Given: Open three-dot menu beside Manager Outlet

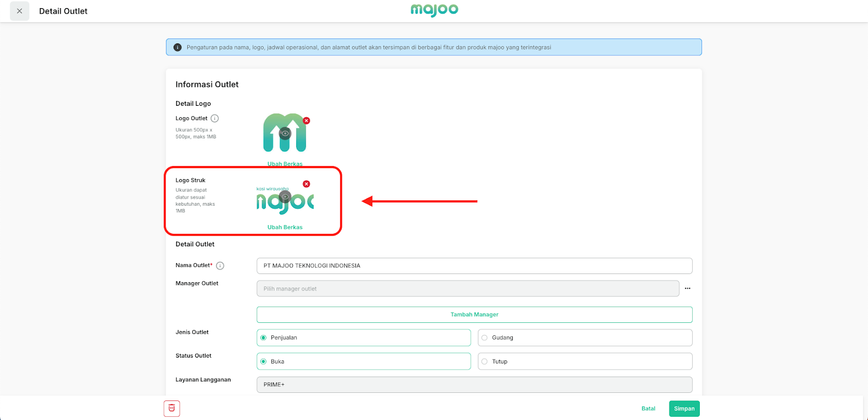Looking at the screenshot, I should (687, 289).
